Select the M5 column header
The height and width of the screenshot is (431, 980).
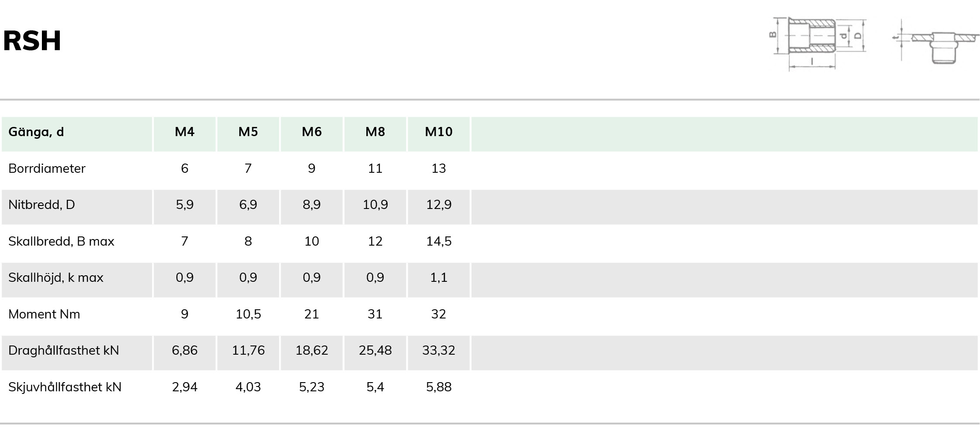[248, 132]
